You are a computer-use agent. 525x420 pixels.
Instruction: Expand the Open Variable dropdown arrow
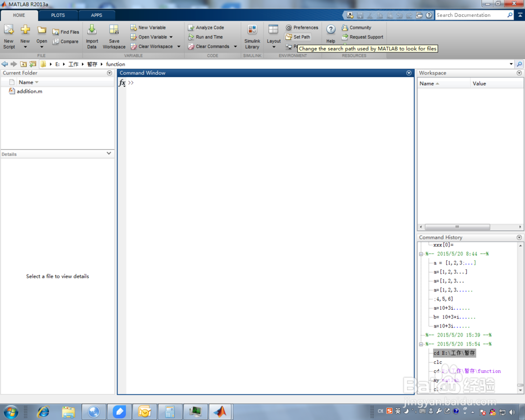171,37
